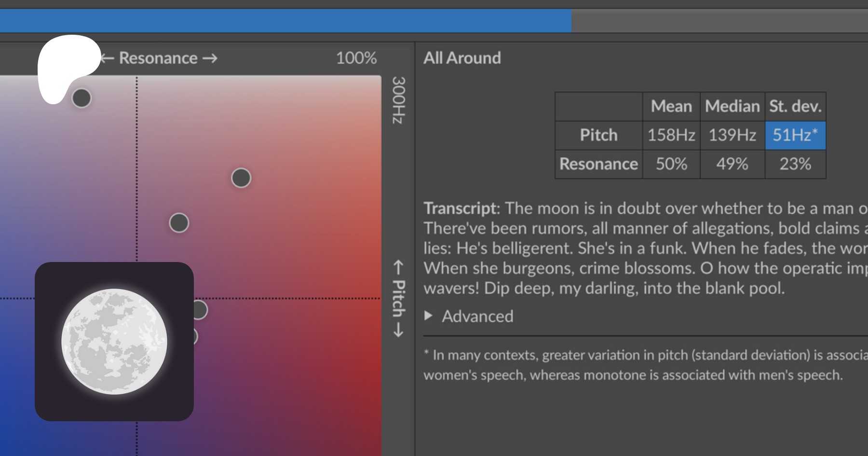
Task: Click the All Around heading
Action: click(x=462, y=58)
